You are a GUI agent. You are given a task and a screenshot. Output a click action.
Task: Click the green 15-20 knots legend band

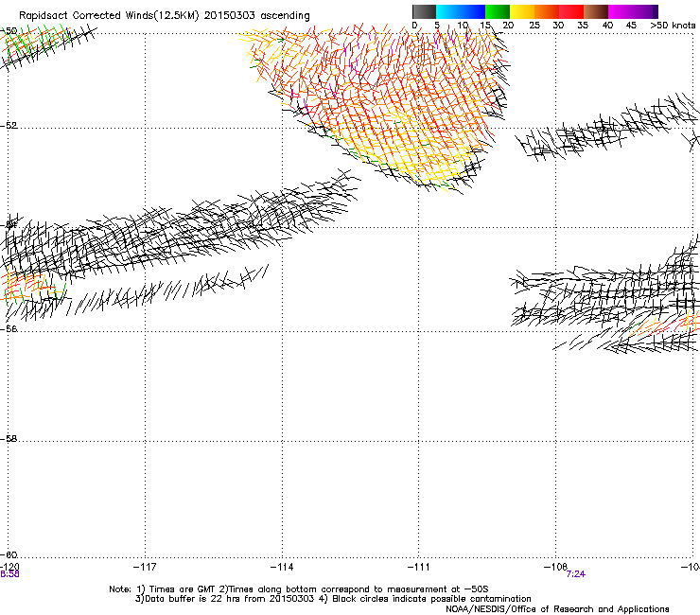pyautogui.click(x=498, y=11)
